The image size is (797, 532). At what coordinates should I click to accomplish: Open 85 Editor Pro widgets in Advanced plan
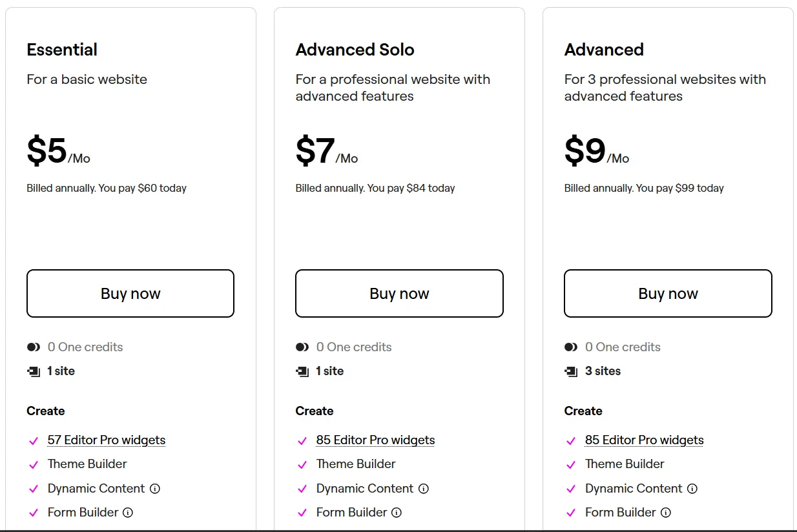(644, 440)
